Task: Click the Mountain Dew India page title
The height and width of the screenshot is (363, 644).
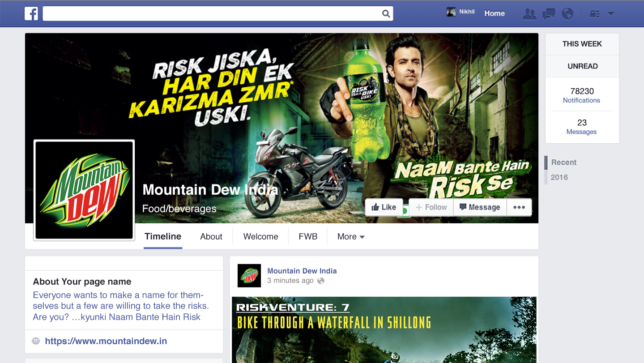Action: (210, 190)
